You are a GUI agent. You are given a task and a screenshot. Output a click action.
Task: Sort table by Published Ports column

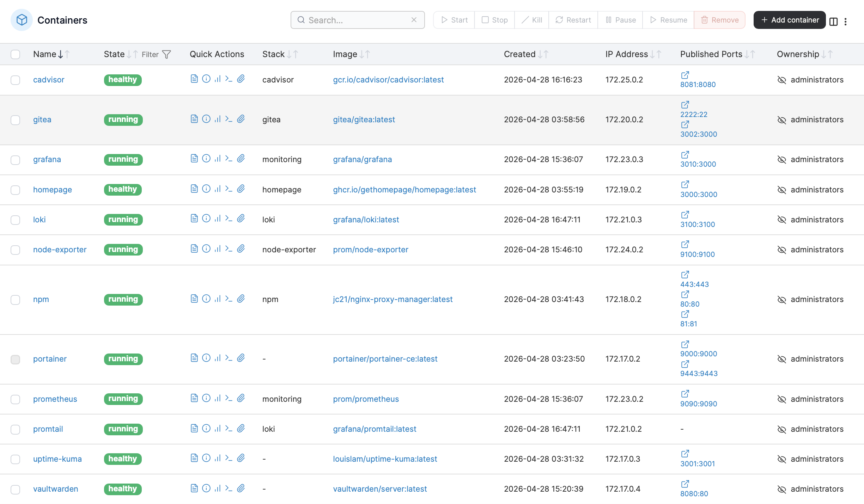pos(717,54)
